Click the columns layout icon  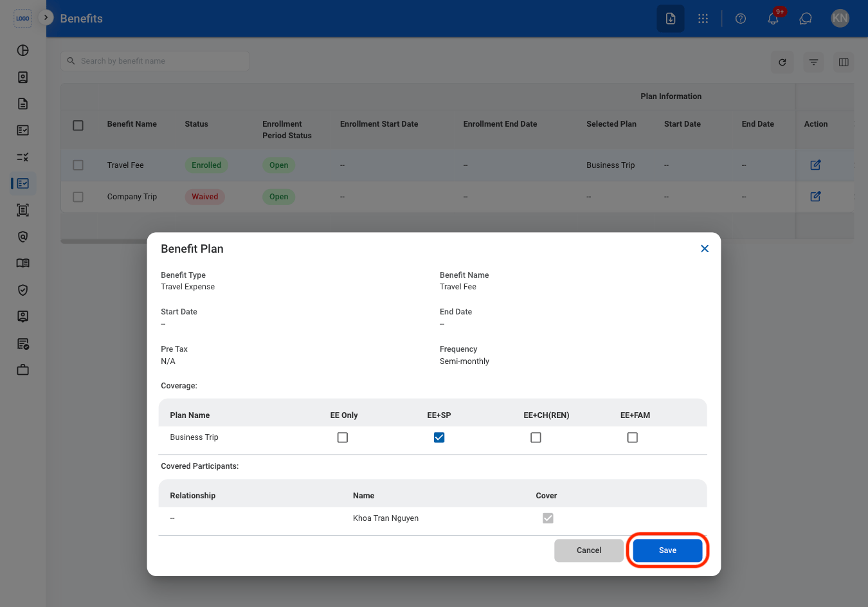click(x=844, y=62)
